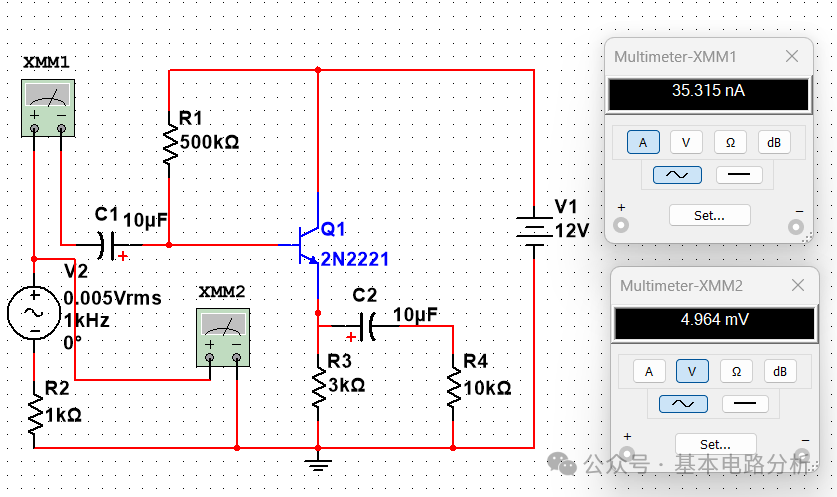Select resistor R4 symbol
837x497 pixels.
453,387
